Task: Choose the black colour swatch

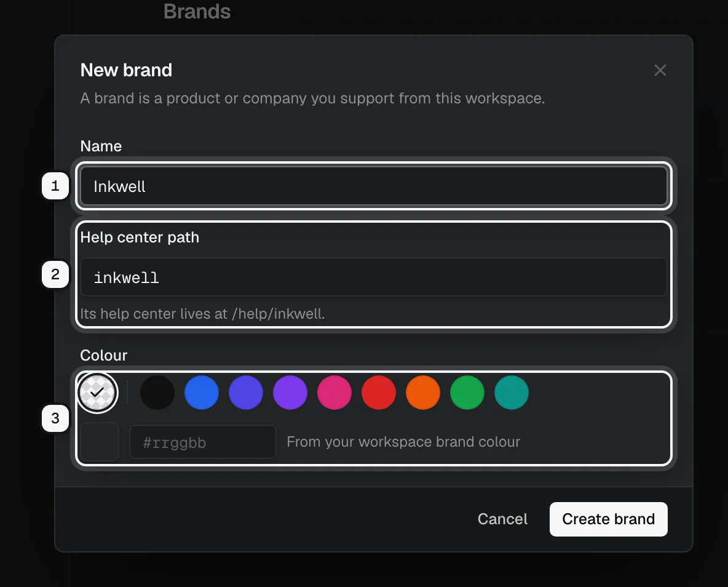Action: click(x=157, y=393)
